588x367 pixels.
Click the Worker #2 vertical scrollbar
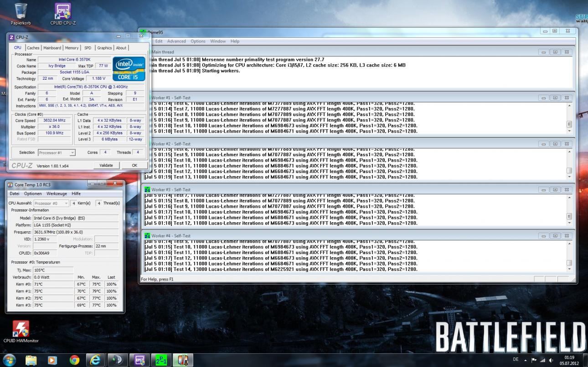(x=569, y=164)
